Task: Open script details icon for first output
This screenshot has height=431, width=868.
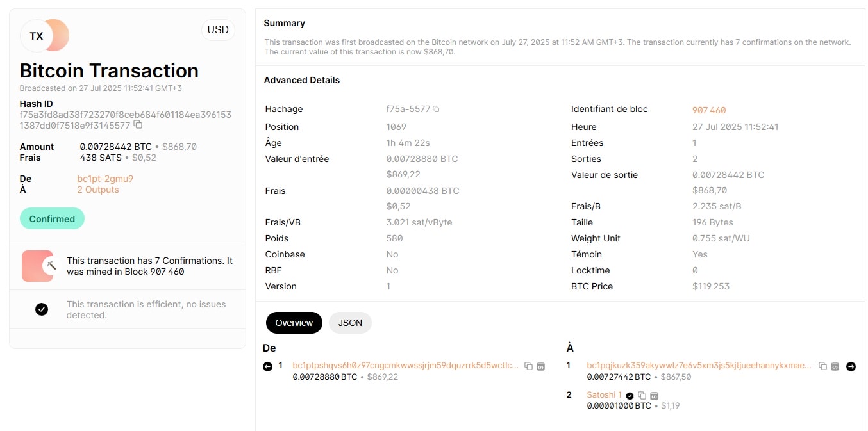Action: [x=835, y=366]
